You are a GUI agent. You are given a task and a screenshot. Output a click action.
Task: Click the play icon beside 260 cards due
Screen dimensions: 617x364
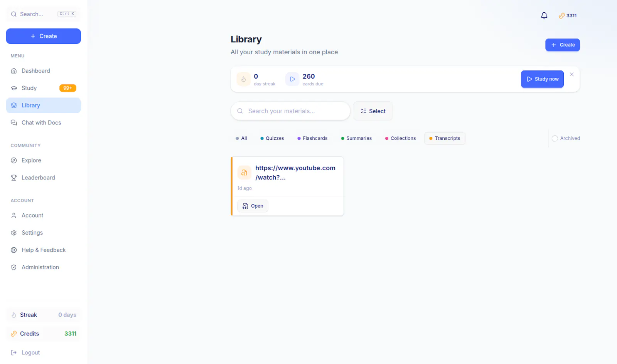292,79
